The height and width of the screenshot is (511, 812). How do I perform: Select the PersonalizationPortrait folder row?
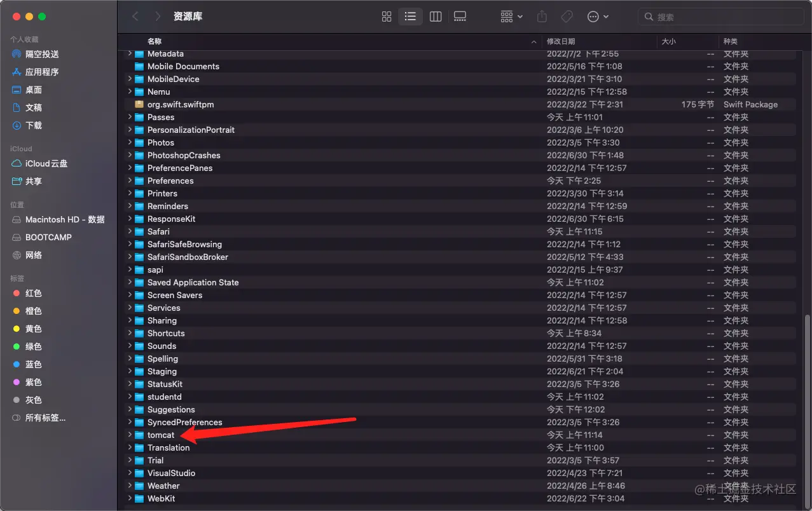(x=460, y=130)
